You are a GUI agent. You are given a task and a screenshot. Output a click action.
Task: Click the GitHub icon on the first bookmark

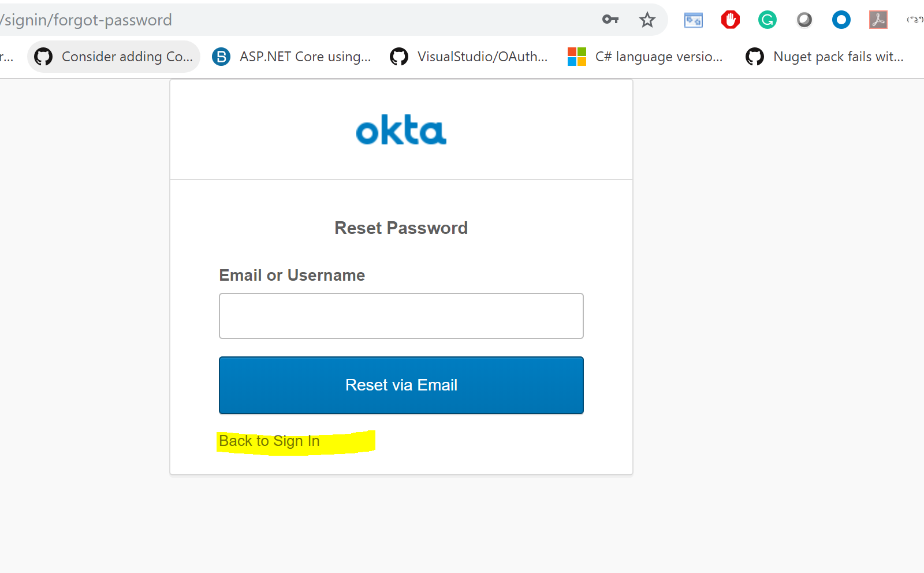43,56
